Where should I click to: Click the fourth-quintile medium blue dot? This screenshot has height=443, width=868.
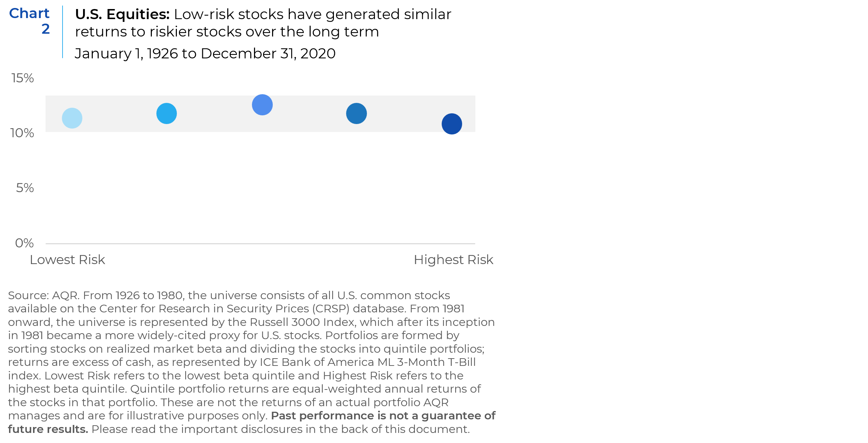pos(356,113)
